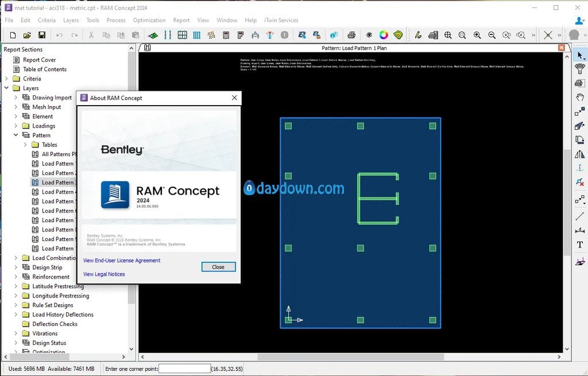Close the Load Pattern 1 Plan view
588x376 pixels.
pyautogui.click(x=562, y=48)
